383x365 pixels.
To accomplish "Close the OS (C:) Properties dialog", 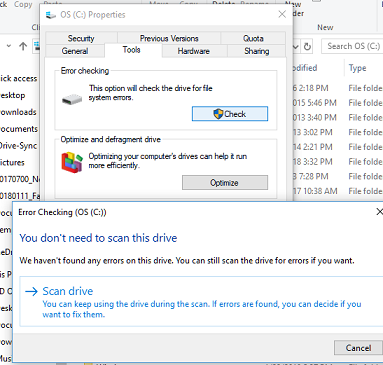I will coord(282,14).
